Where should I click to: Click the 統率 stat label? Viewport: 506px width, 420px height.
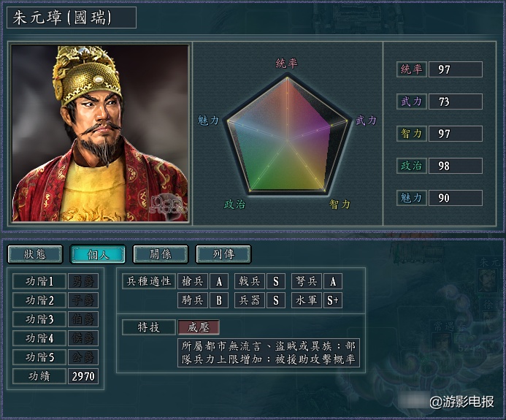[x=412, y=69]
